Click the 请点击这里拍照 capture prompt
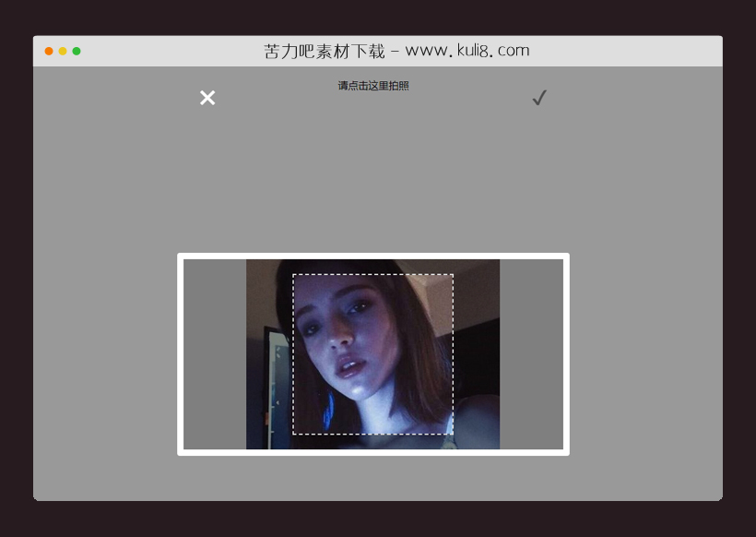 pos(372,85)
